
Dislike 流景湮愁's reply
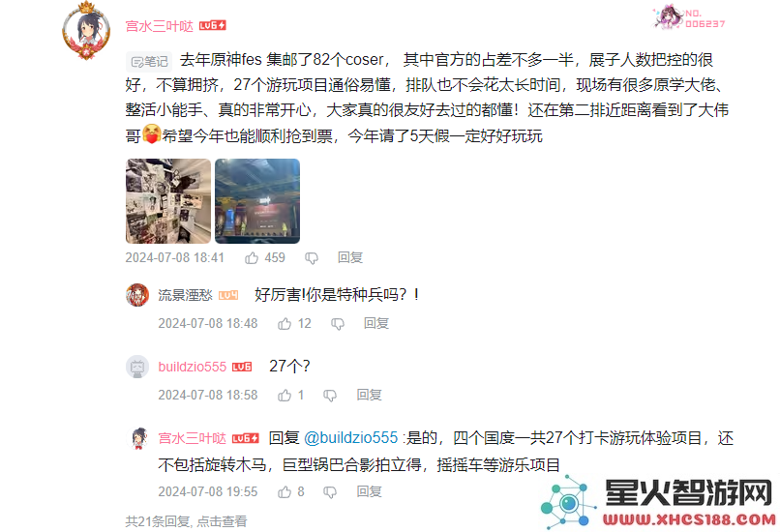[338, 324]
